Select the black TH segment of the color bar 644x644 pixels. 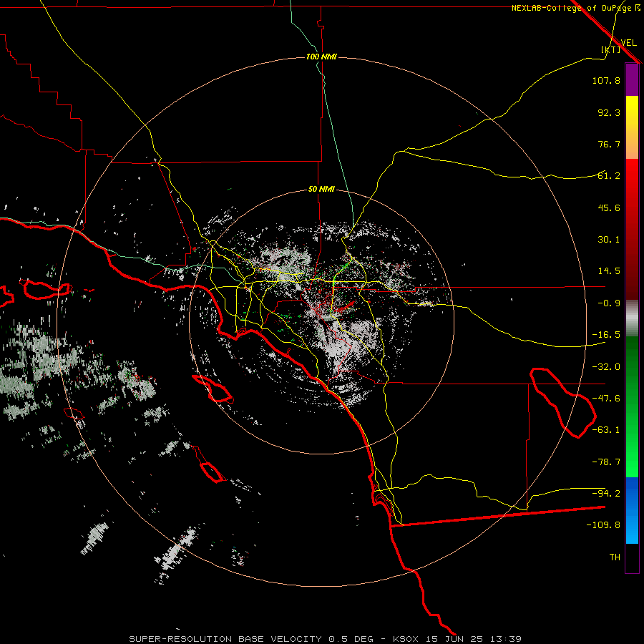(632, 557)
